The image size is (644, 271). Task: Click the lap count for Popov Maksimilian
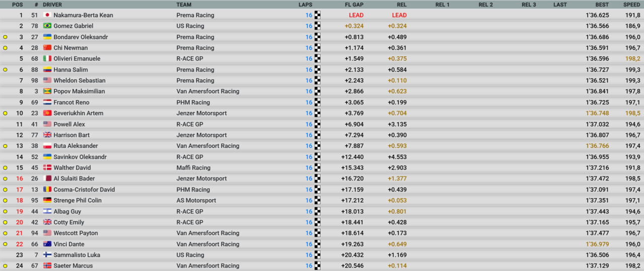tap(308, 92)
